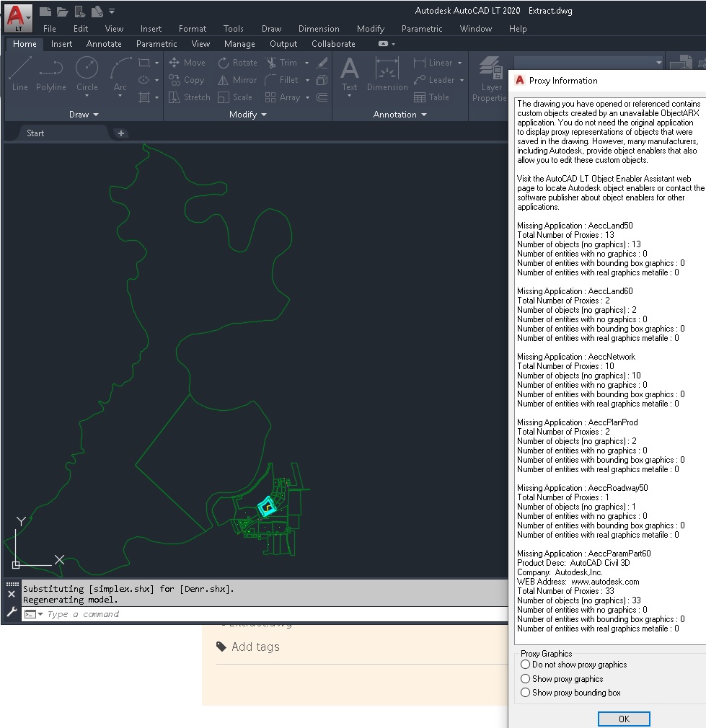This screenshot has width=706, height=728.
Task: Click the Stretch tool
Action: pyautogui.click(x=189, y=97)
